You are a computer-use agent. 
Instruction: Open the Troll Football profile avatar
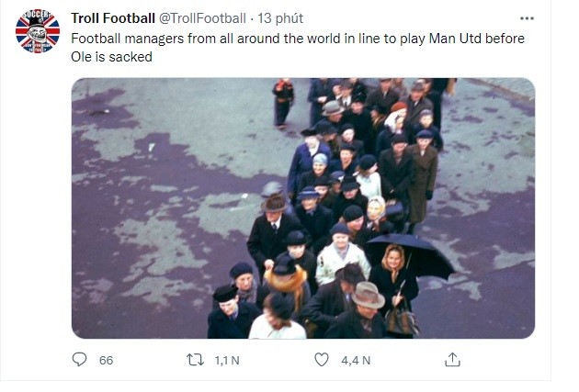coord(38,32)
